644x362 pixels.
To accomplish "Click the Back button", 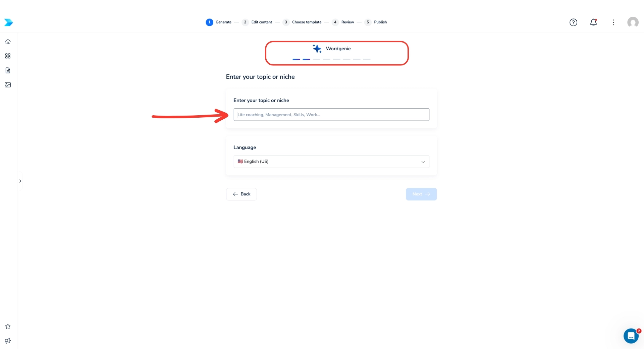I will 241,194.
